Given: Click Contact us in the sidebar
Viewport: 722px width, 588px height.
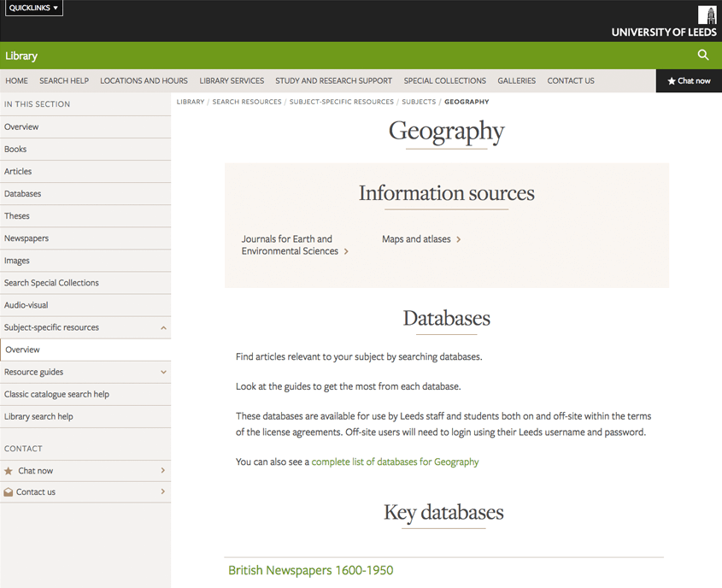Looking at the screenshot, I should click(35, 492).
